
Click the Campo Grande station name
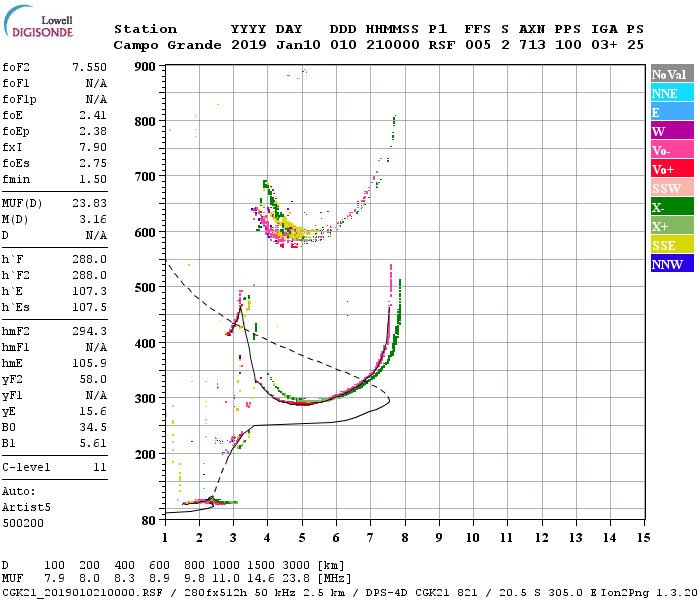[x=167, y=45]
